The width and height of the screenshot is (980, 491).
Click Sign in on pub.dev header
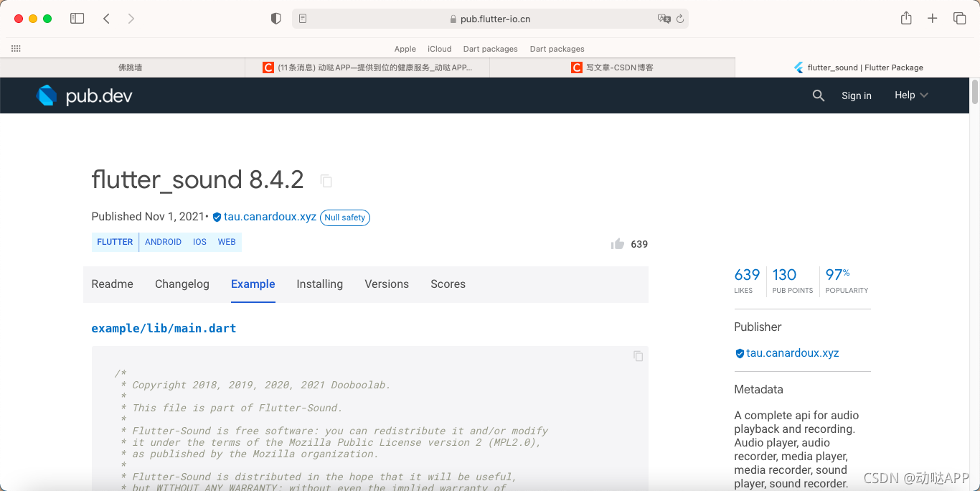pos(857,95)
